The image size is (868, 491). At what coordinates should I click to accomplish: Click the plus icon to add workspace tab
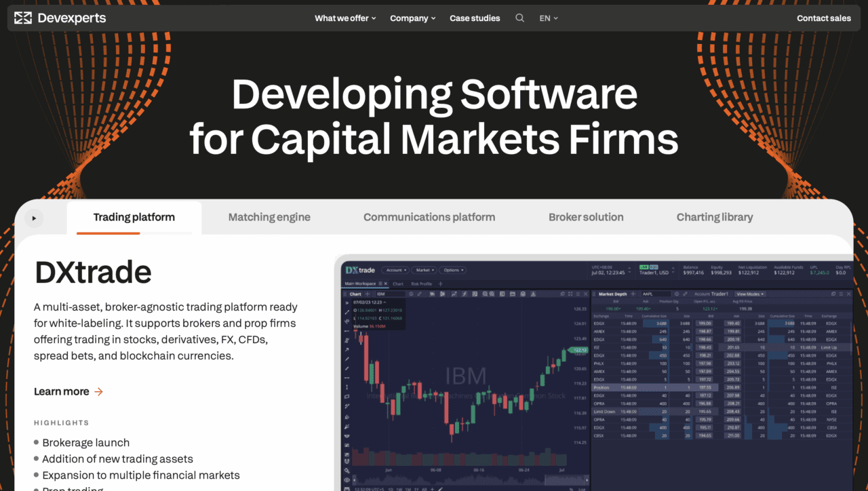(x=440, y=283)
